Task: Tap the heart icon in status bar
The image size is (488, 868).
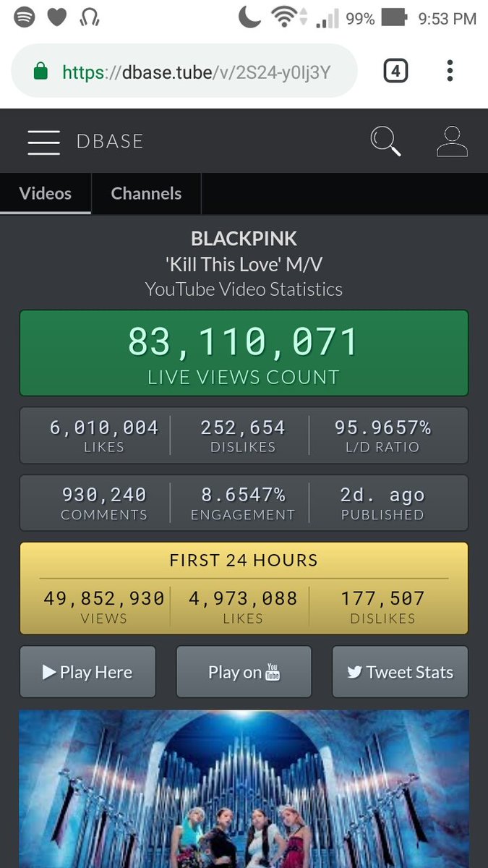Action: pyautogui.click(x=57, y=17)
